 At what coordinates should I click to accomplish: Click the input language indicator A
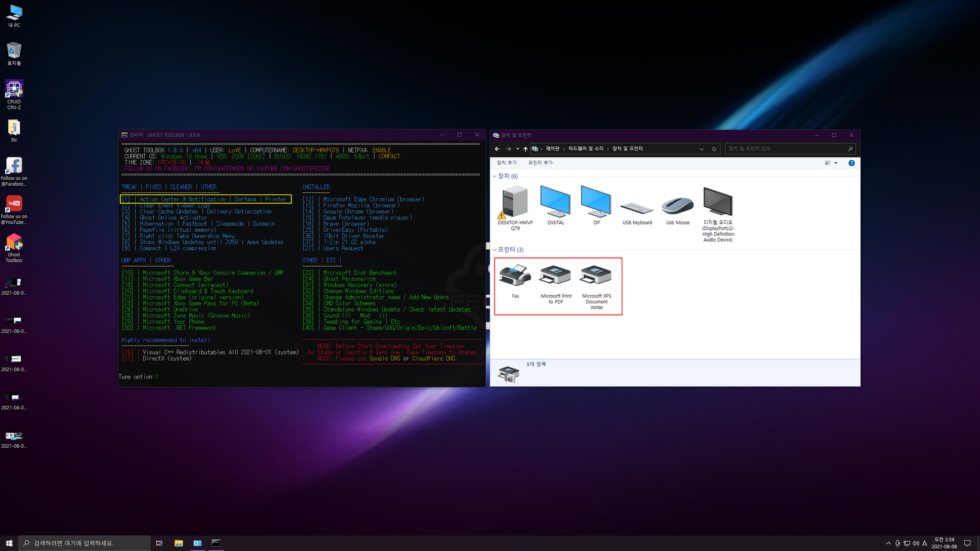925,543
